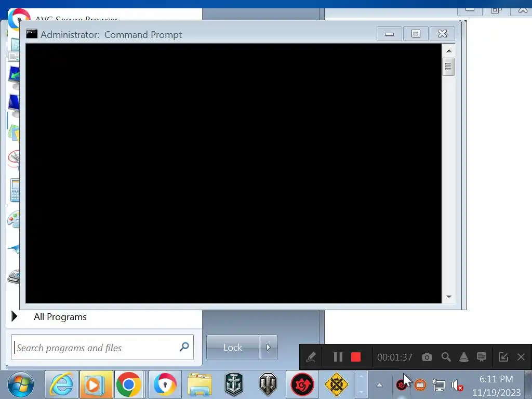Close the Command Prompt window
This screenshot has width=532, height=399.
443,34
